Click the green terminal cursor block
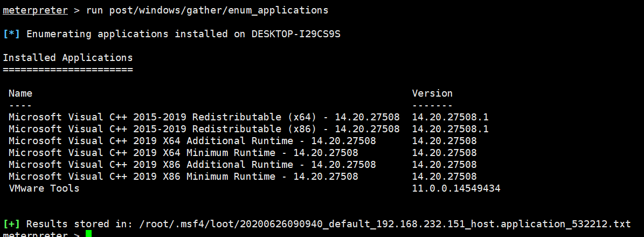The image size is (644, 237). (89, 234)
